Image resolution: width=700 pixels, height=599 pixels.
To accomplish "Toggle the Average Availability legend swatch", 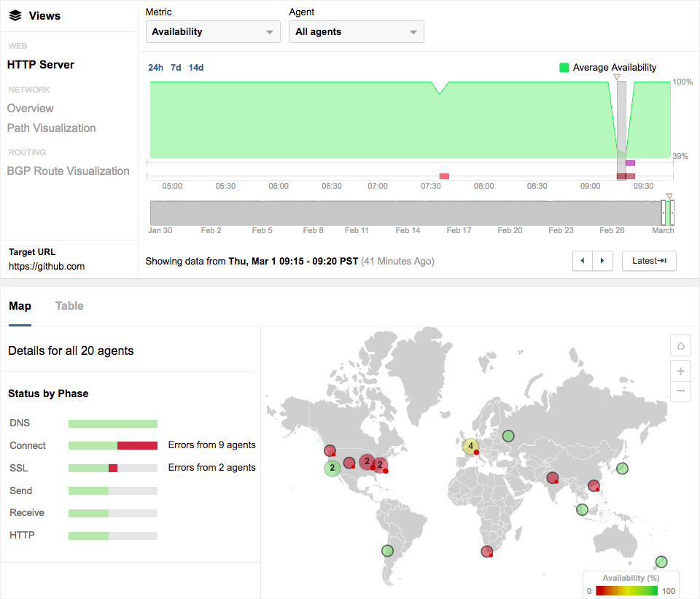I will 564,68.
